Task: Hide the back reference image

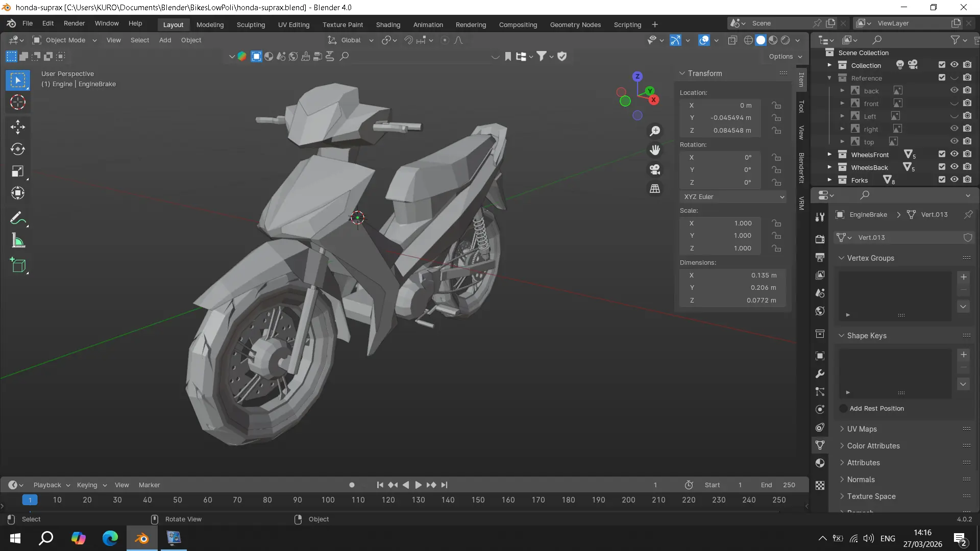Action: (x=954, y=90)
